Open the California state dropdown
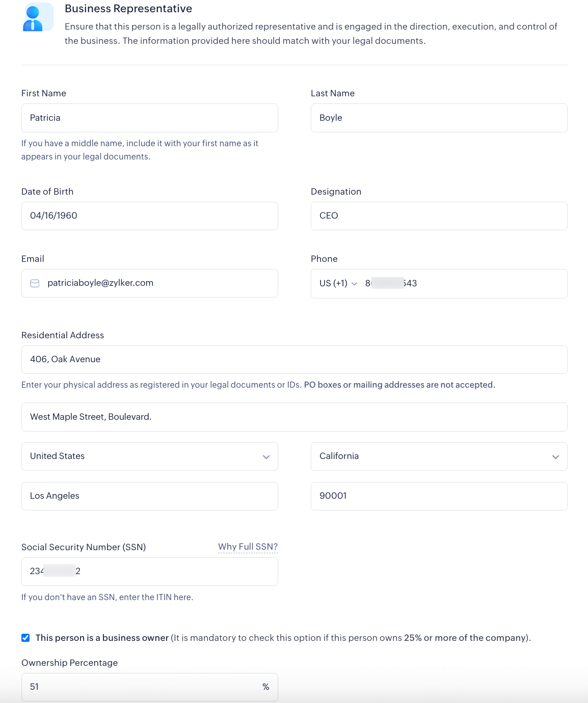The width and height of the screenshot is (588, 703). point(439,456)
